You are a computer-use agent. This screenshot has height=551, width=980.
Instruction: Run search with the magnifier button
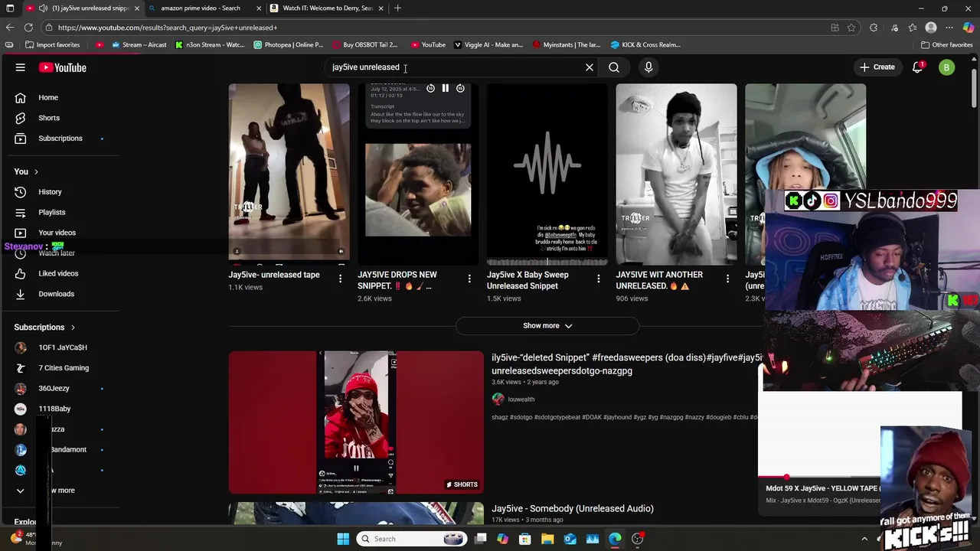click(614, 67)
